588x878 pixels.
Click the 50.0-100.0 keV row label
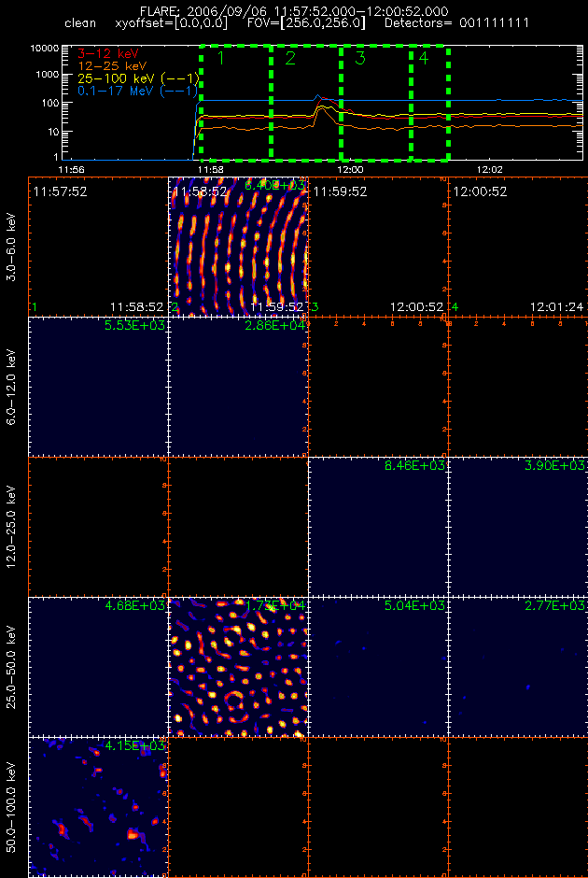pyautogui.click(x=11, y=807)
